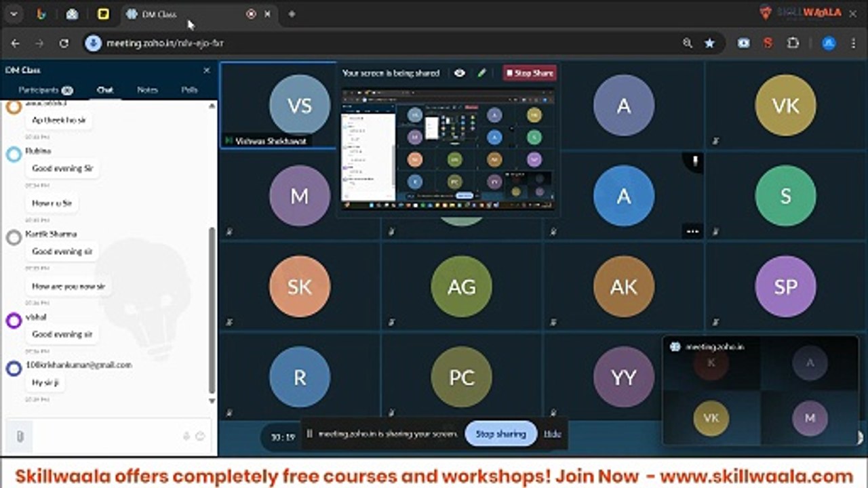868x488 pixels.
Task: Go back to the previous page
Action: click(x=15, y=43)
